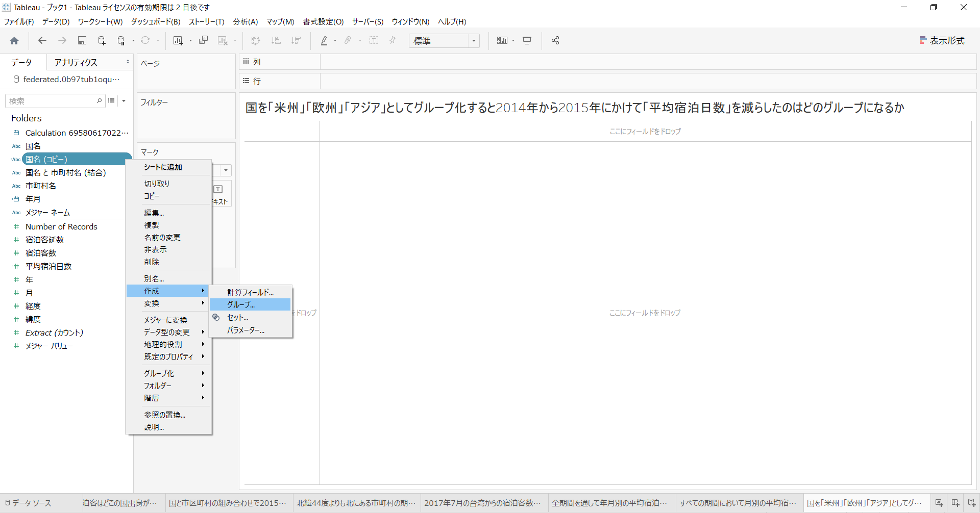
Task: Open the highlight options dropdown arrow
Action: (x=335, y=41)
